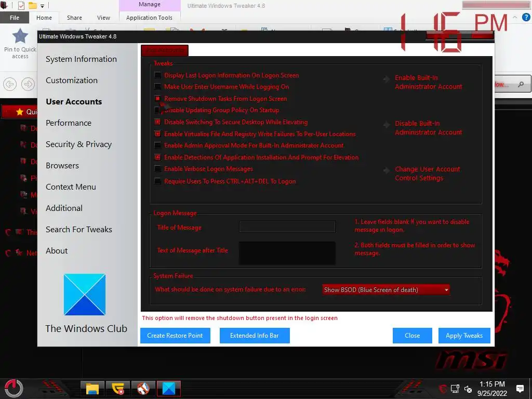Click Explorer forward navigation arrow
The width and height of the screenshot is (532, 399).
click(28, 84)
